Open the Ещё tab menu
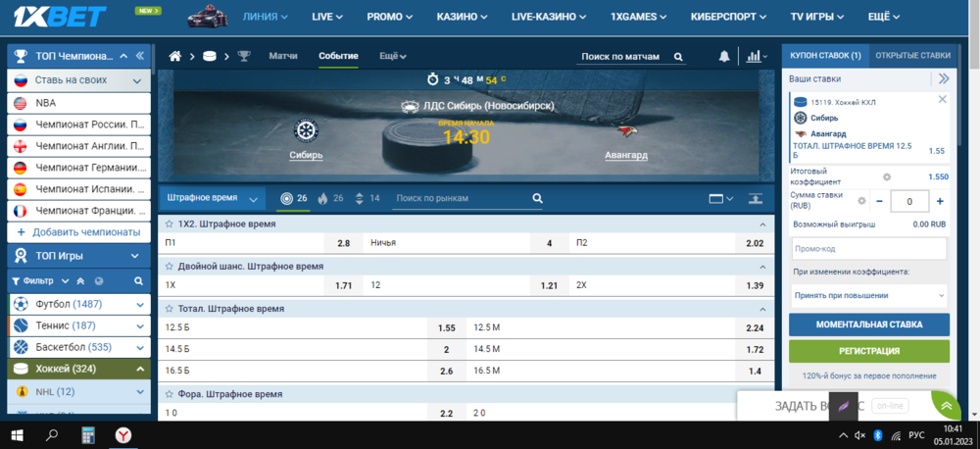980x449 pixels. coord(393,56)
